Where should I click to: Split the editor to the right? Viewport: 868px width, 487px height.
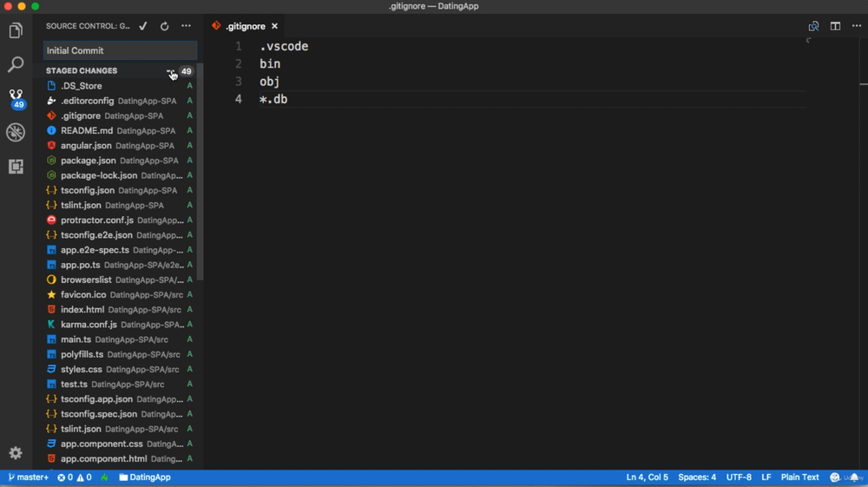point(835,26)
